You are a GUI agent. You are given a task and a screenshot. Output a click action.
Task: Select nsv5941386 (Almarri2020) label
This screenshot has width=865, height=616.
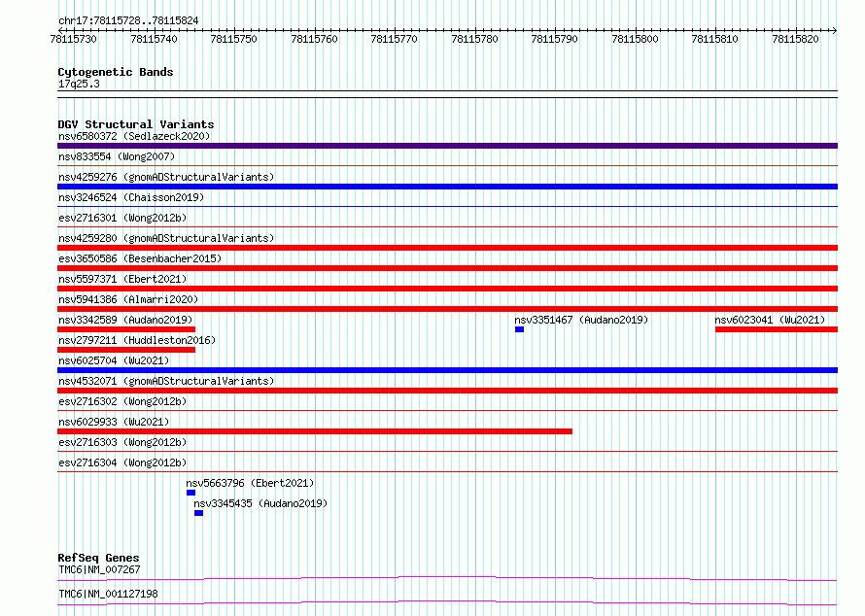pos(128,299)
